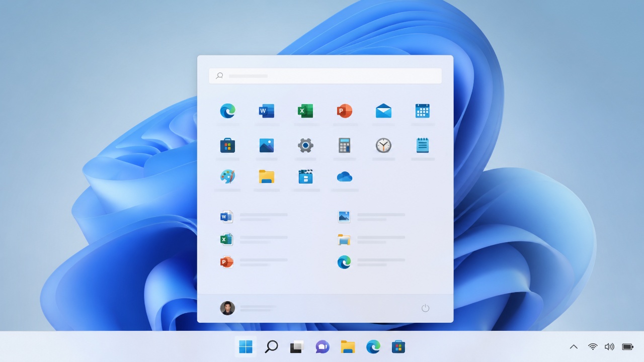Open File Explorer from the taskbar

click(x=348, y=346)
